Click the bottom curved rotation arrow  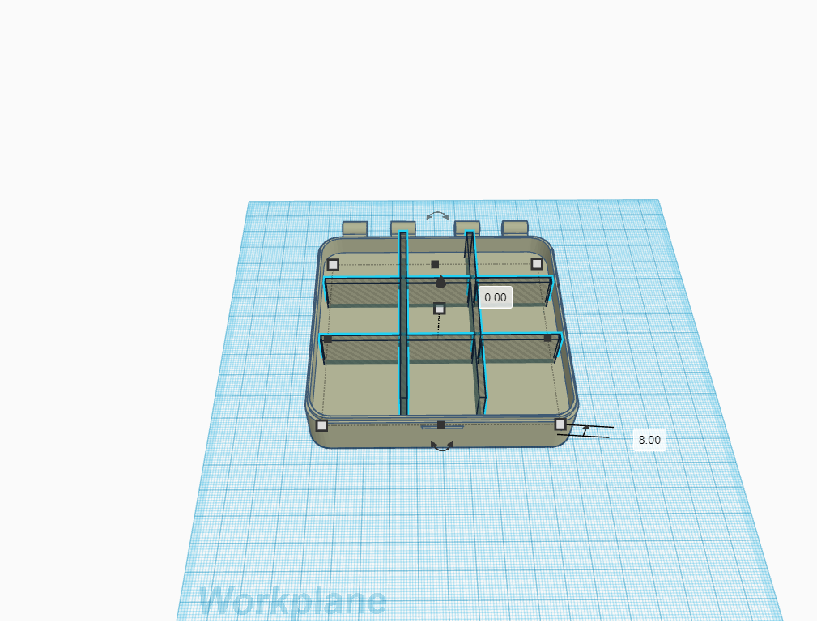coord(442,444)
